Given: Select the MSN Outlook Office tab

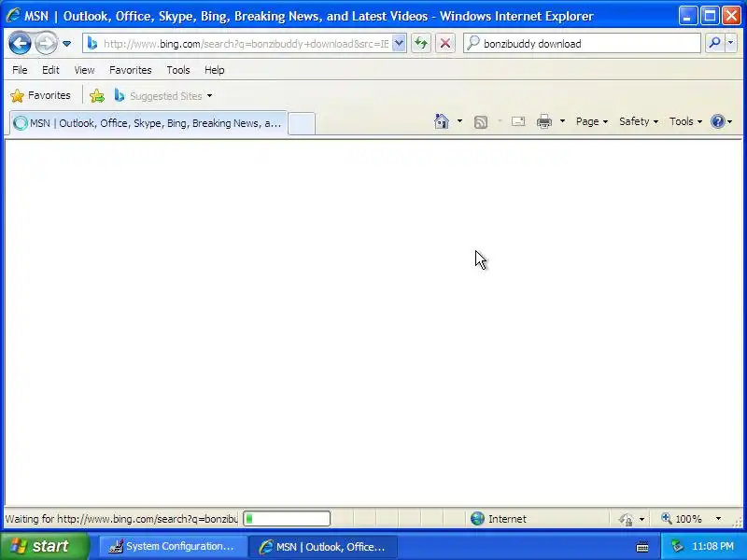Looking at the screenshot, I should coord(148,123).
